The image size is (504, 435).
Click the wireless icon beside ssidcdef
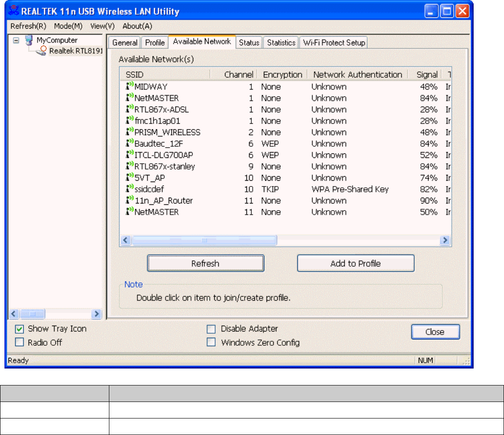click(x=129, y=189)
